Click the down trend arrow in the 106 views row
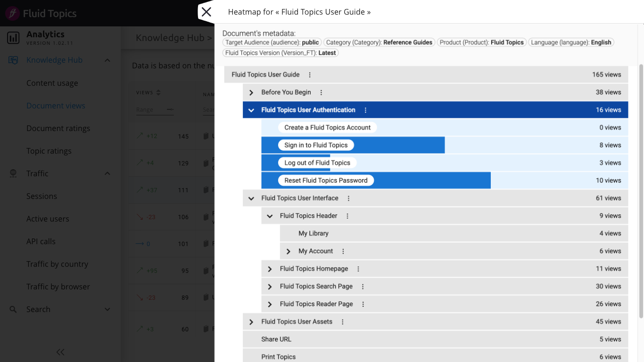 point(140,217)
